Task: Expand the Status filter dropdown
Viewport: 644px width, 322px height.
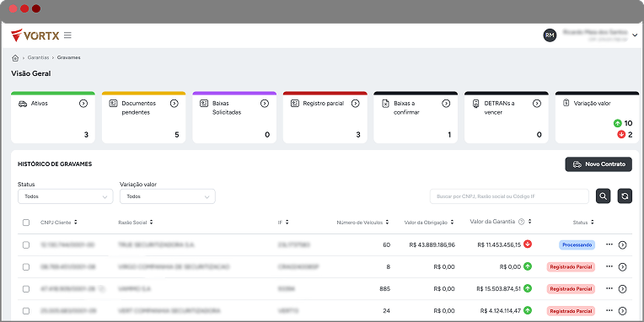Action: tap(65, 196)
